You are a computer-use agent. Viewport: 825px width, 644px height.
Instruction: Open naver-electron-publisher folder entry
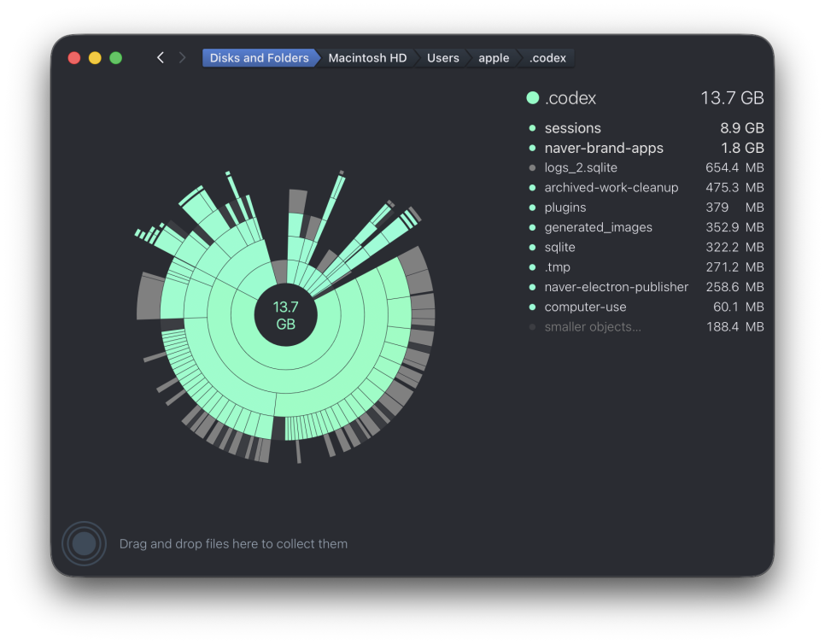(645, 287)
